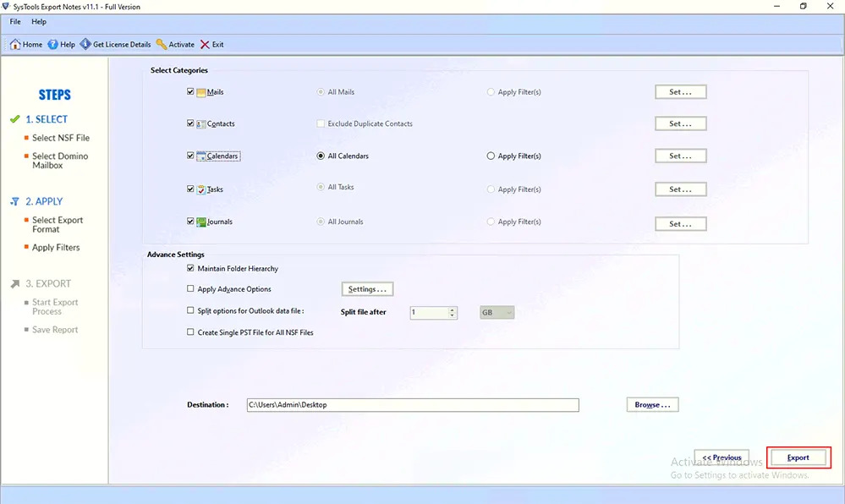This screenshot has width=845, height=504.
Task: Select Apply Filter(s) for Mails
Action: coord(491,92)
